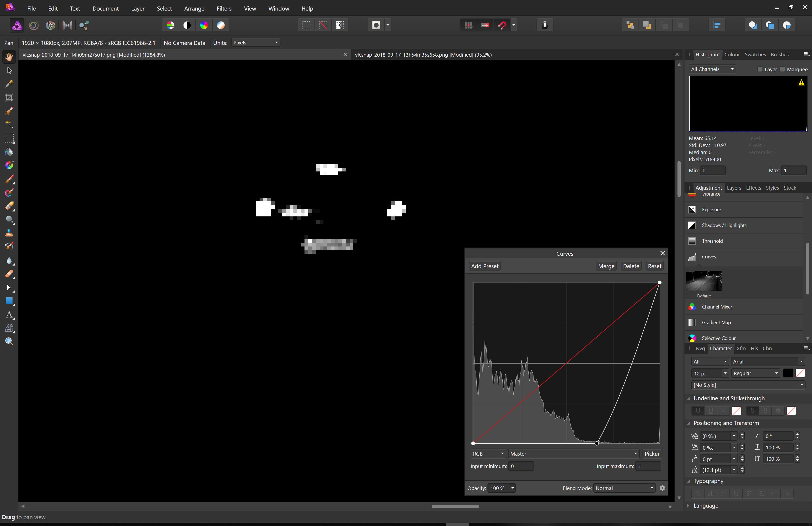
Task: Switch to the Develop Persona
Action: (51, 25)
